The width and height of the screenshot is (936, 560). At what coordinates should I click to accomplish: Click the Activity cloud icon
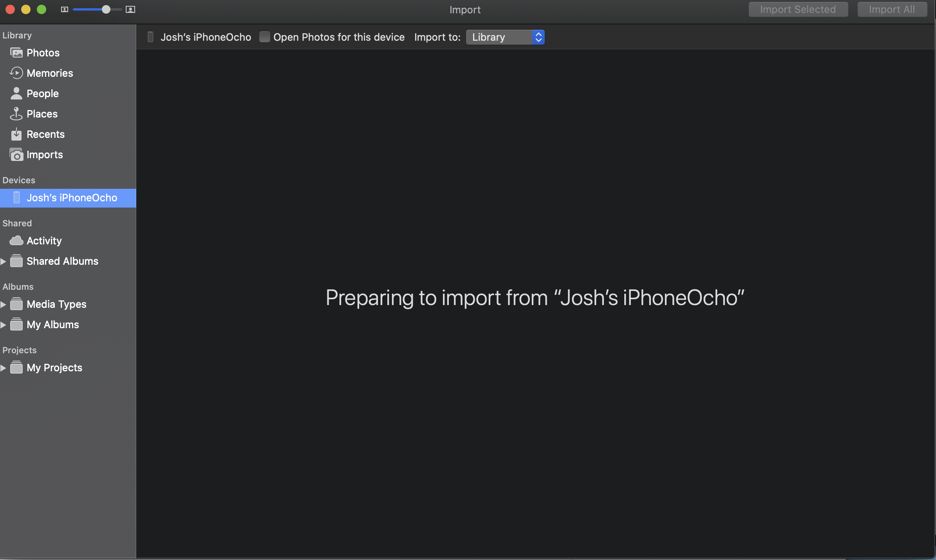[16, 240]
